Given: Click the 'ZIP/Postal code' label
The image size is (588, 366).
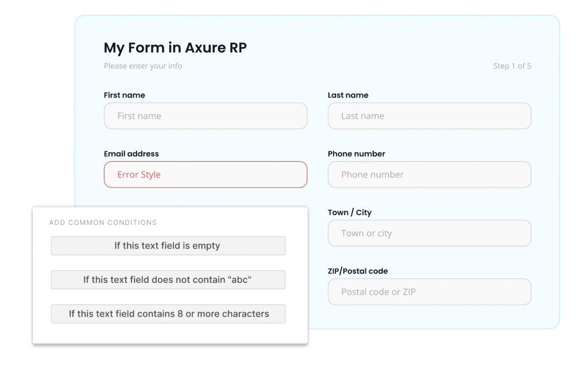Looking at the screenshot, I should (x=358, y=271).
